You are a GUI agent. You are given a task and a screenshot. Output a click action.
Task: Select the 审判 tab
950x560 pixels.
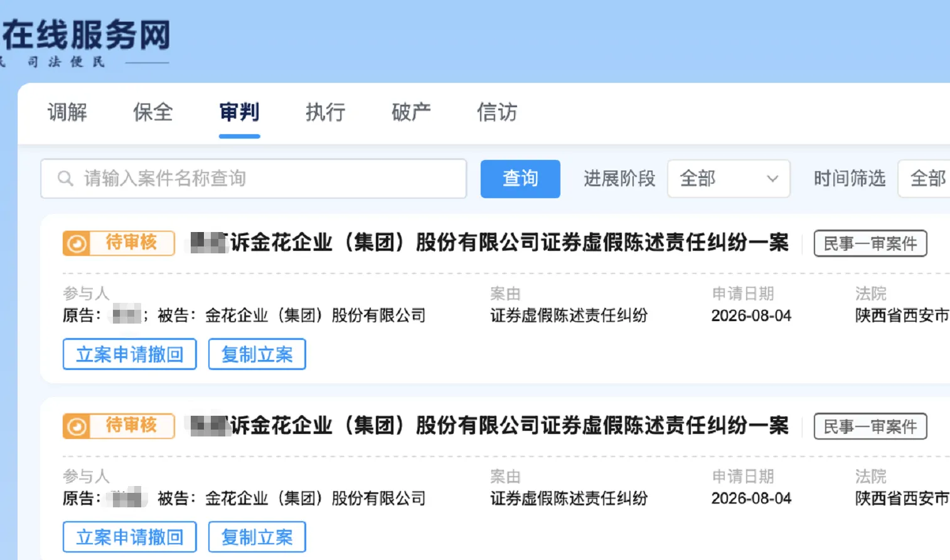pyautogui.click(x=239, y=112)
